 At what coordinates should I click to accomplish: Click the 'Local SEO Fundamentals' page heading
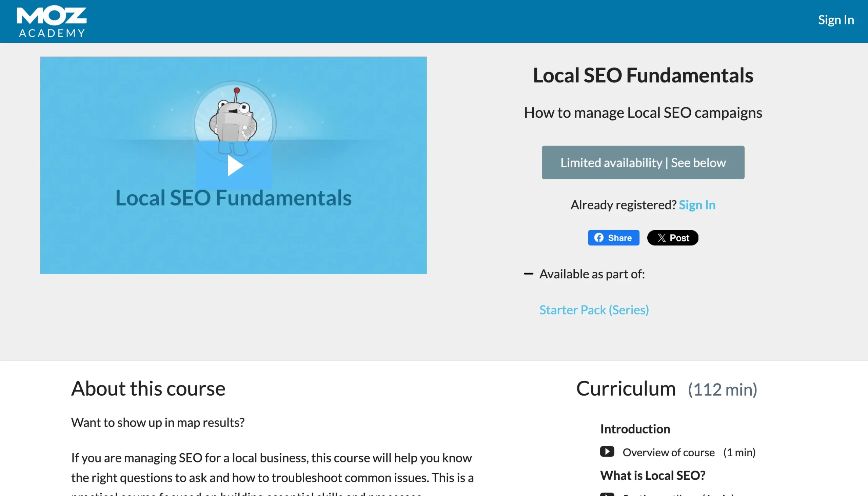(x=643, y=75)
